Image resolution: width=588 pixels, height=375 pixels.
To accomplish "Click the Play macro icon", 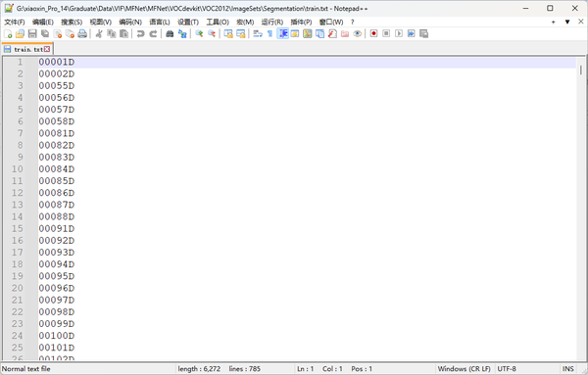I will pyautogui.click(x=399, y=33).
